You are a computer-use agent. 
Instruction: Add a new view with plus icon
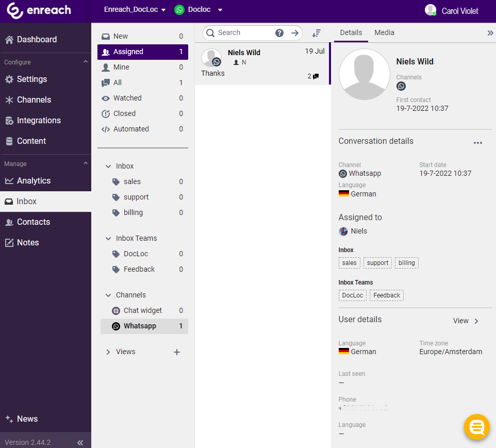(177, 352)
